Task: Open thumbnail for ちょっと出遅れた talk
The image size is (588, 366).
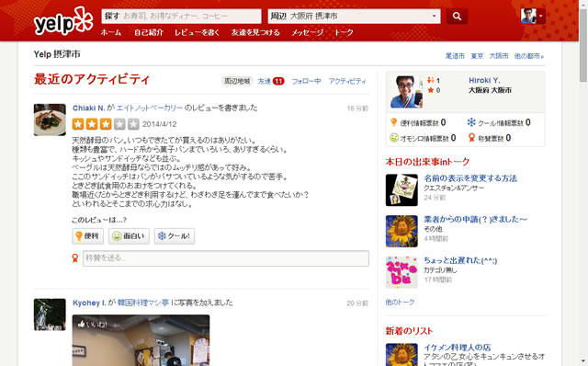Action: click(401, 272)
